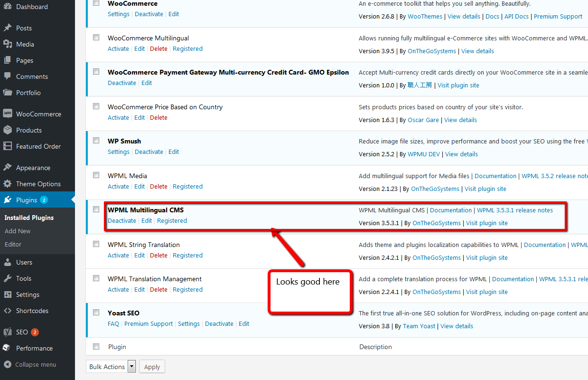
Task: Check the WP Smush plugin checkbox
Action: (96, 141)
